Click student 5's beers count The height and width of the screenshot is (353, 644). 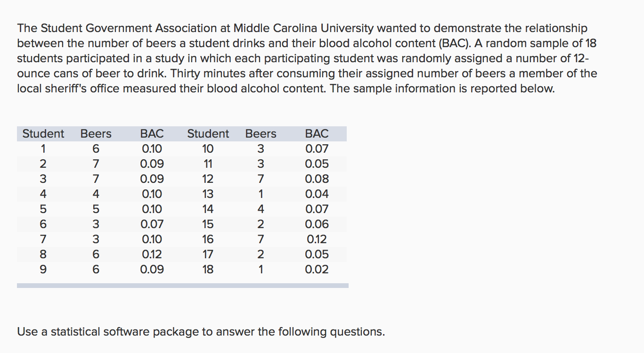[96, 209]
